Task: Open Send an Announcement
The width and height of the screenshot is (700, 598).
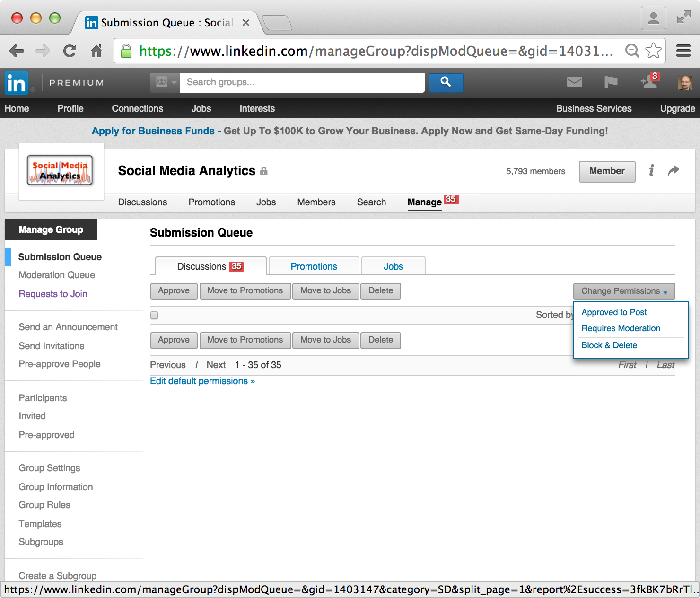Action: 68,327
